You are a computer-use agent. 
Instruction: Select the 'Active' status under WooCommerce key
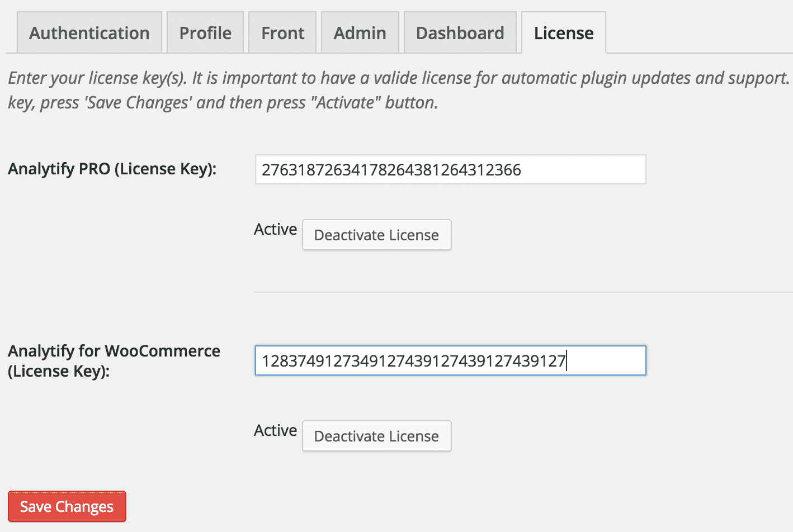click(x=275, y=430)
